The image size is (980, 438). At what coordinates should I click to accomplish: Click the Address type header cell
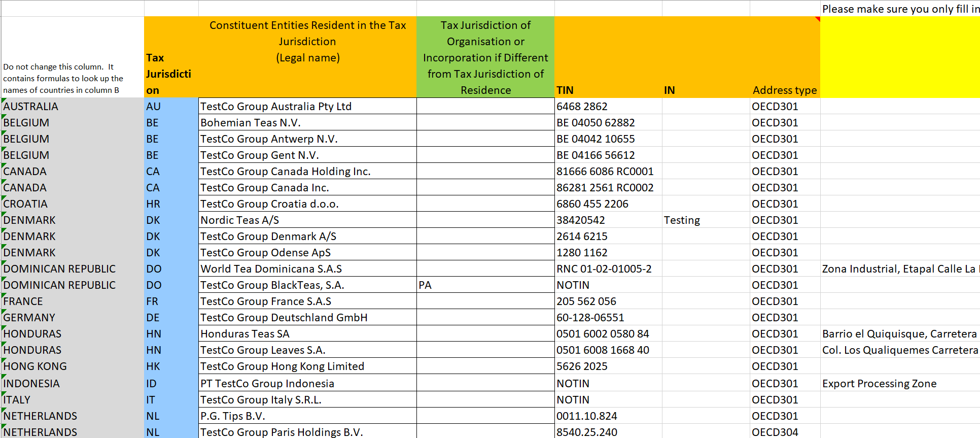pos(784,57)
